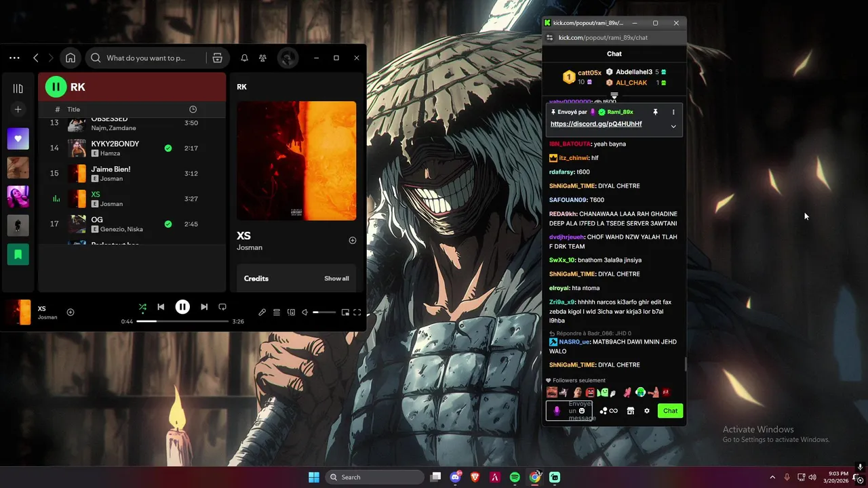Pause playback in the bottom player bar

[182, 307]
